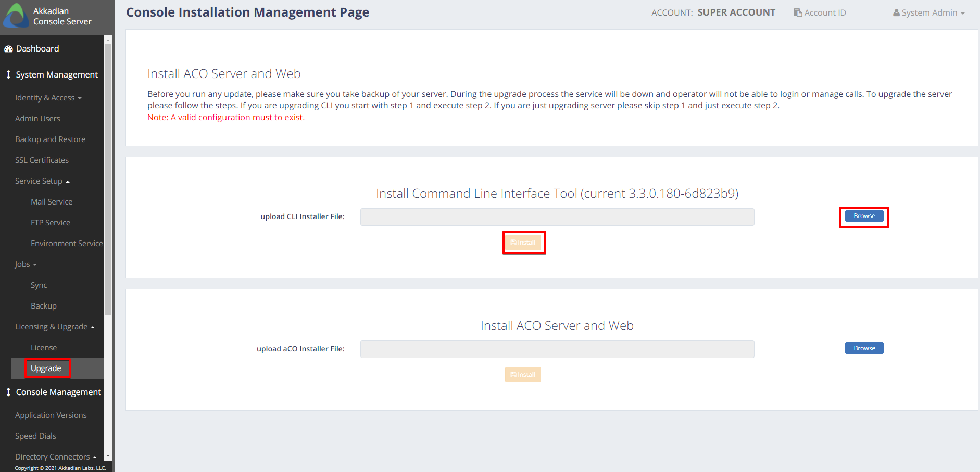Viewport: 980px width, 472px height.
Task: Open SSL Certificates page
Action: point(42,160)
